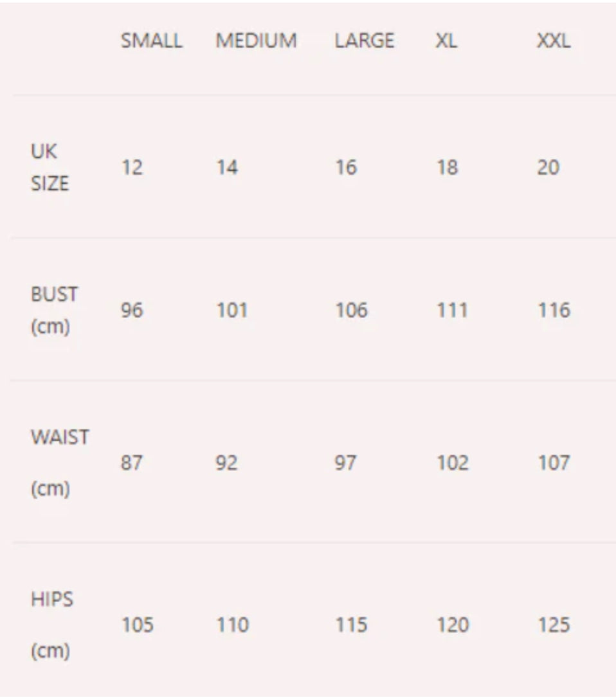Click the WAIST (cm) row label

60,463
